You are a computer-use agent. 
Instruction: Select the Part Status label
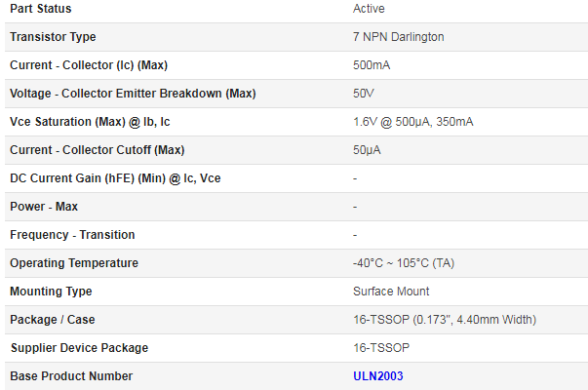(x=41, y=8)
